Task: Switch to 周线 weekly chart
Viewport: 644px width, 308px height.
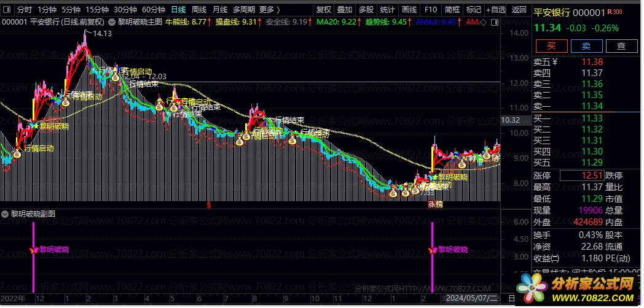Action: 198,9
